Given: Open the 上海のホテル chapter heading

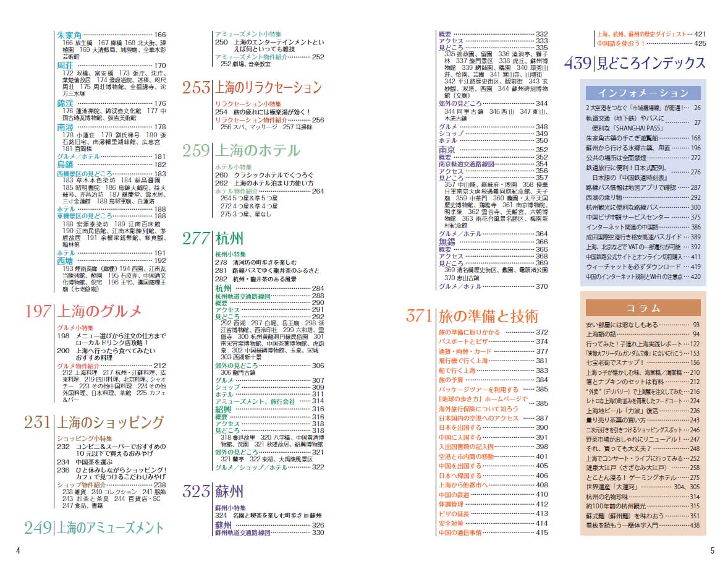Looking at the screenshot, I should (x=257, y=150).
